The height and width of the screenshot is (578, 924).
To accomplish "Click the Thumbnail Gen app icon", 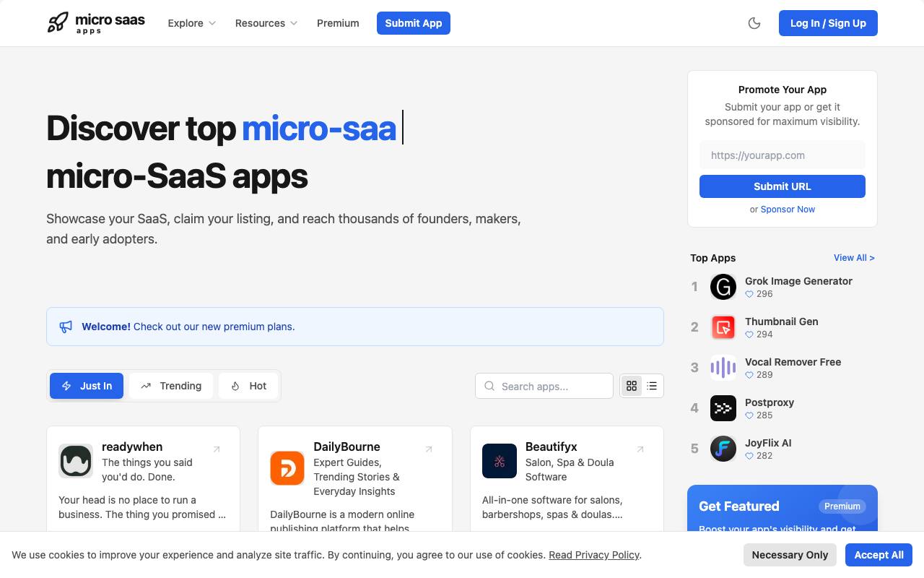I will point(723,327).
